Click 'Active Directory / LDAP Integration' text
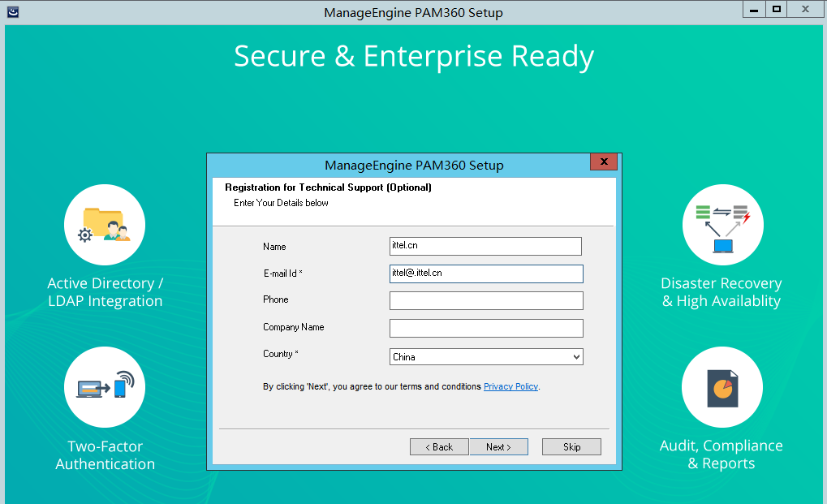The image size is (827, 504). (105, 292)
